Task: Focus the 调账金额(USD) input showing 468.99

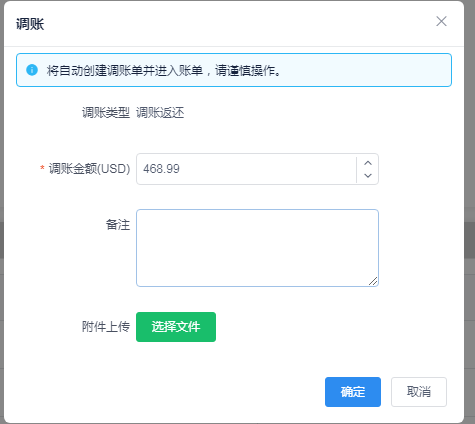Action: click(247, 169)
